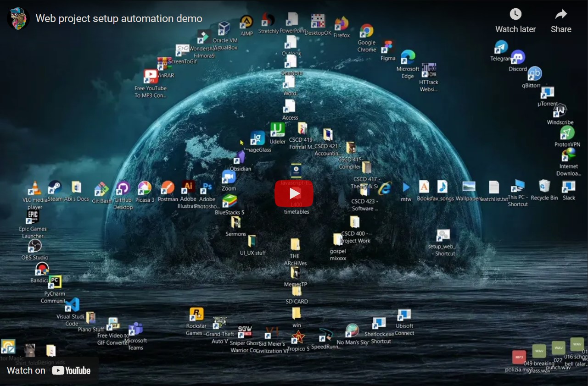The height and width of the screenshot is (386, 588).
Task: Open the Adobe Photoshop icon
Action: click(207, 187)
